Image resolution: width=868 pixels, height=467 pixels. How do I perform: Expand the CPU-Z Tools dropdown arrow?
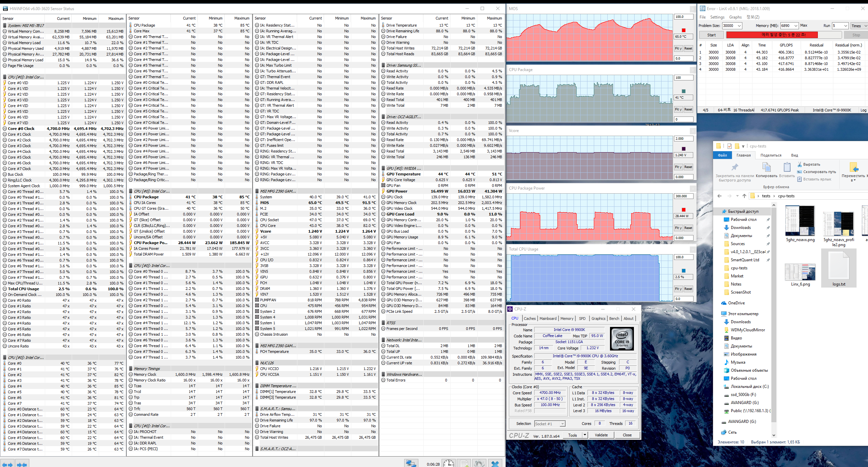point(585,435)
